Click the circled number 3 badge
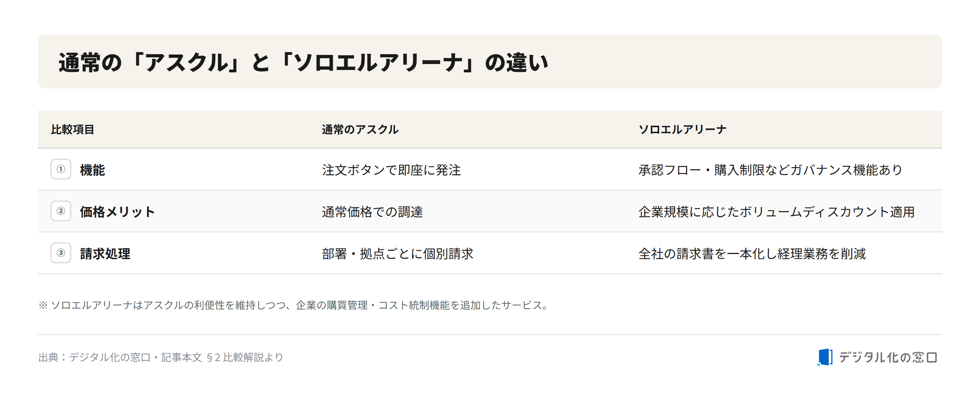The image size is (980, 403). tap(61, 253)
